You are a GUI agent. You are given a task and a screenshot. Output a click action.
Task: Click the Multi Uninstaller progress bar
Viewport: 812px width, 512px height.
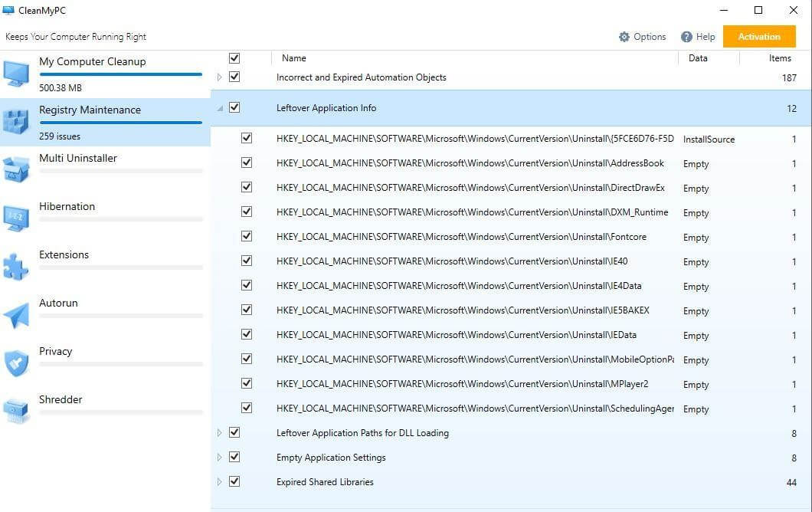pos(121,170)
